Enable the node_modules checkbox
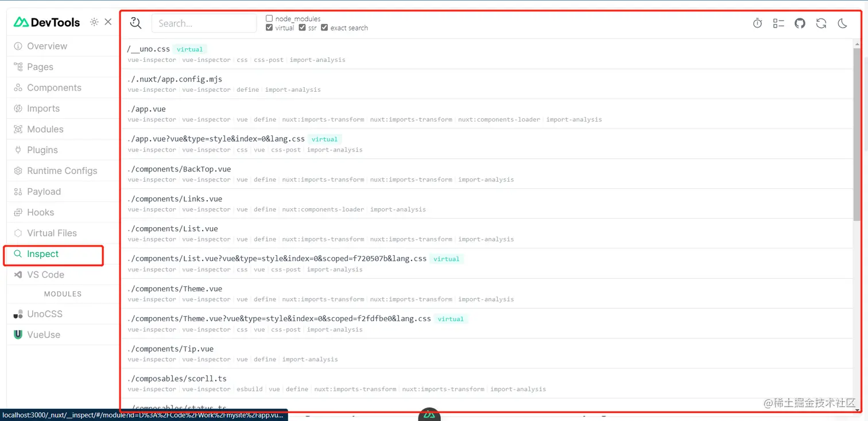Screen dimensions: 868x421 [x=269, y=19]
